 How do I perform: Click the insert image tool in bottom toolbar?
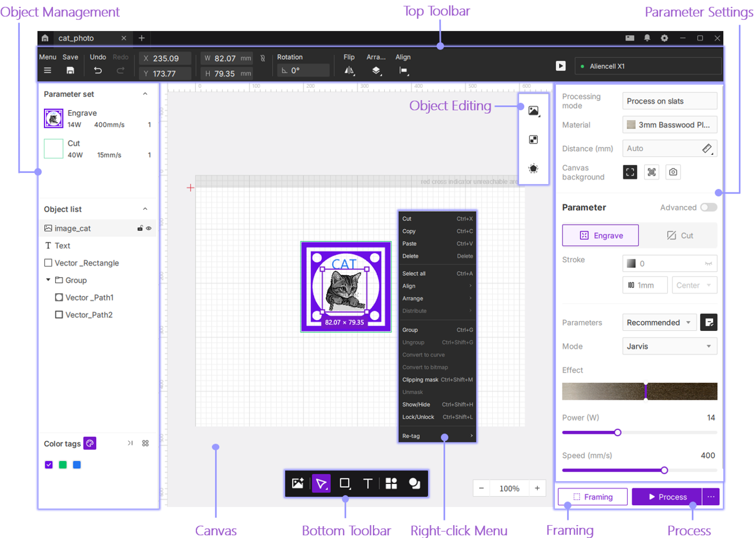[298, 483]
